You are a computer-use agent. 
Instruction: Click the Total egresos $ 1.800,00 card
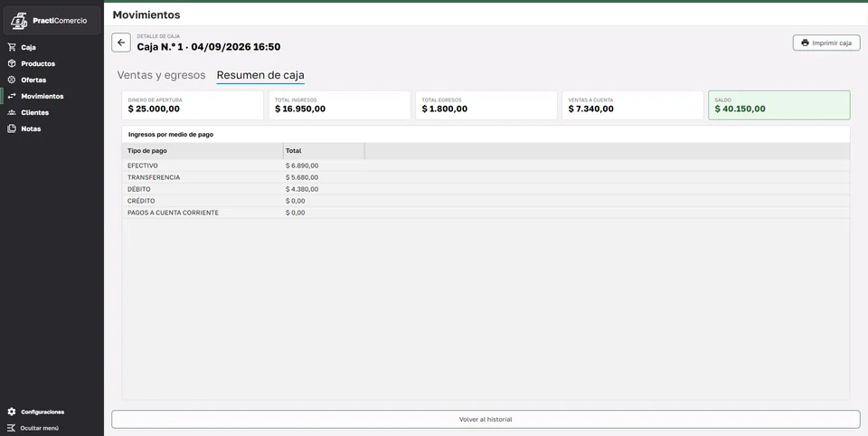(486, 105)
